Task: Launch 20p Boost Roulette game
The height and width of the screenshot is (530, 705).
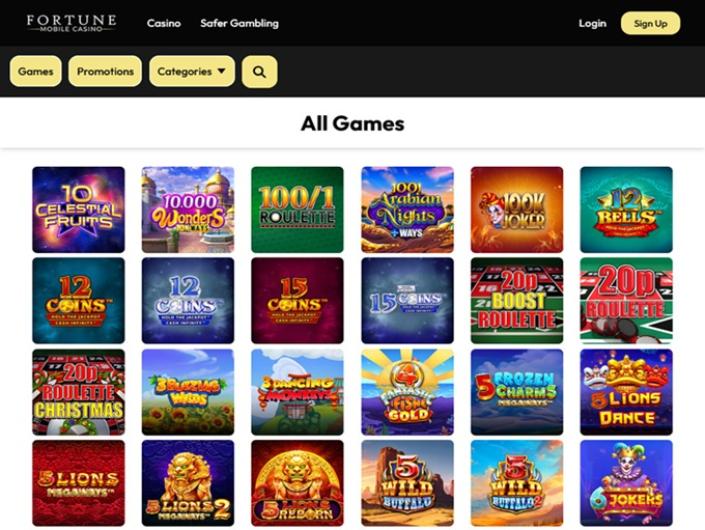Action: click(517, 300)
